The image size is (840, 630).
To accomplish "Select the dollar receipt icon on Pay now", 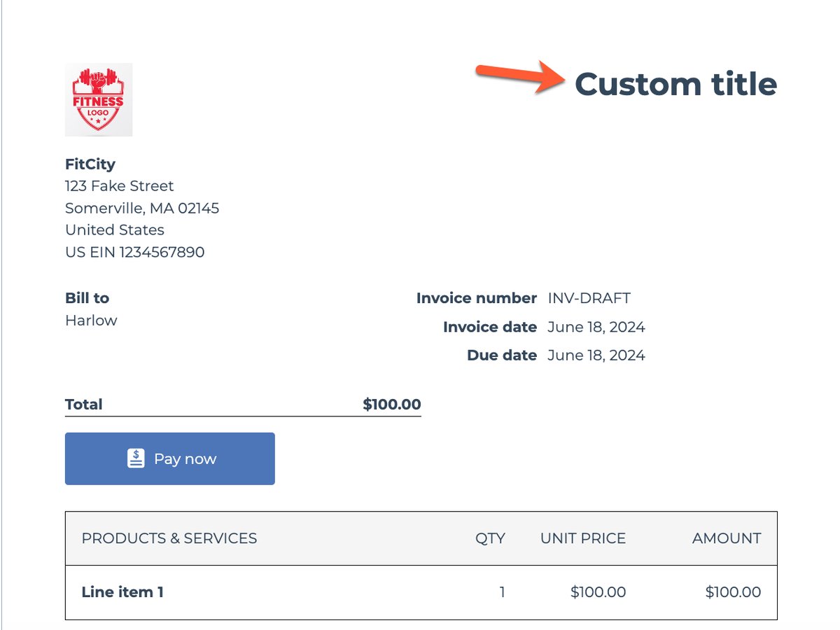I will click(x=136, y=458).
